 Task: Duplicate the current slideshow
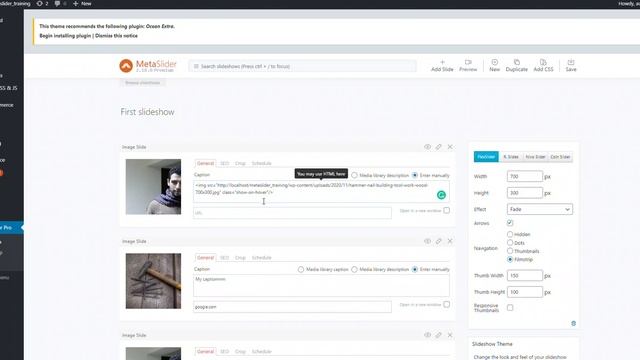tap(516, 66)
